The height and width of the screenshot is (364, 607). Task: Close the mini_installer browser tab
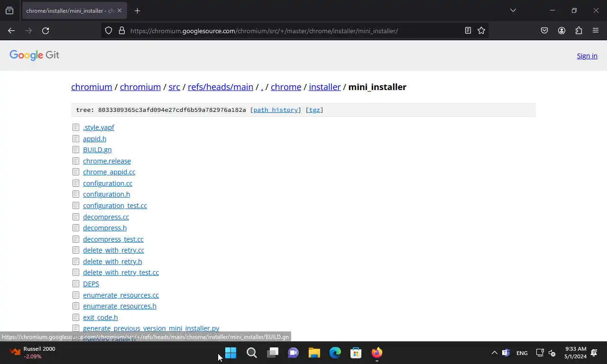(x=120, y=10)
